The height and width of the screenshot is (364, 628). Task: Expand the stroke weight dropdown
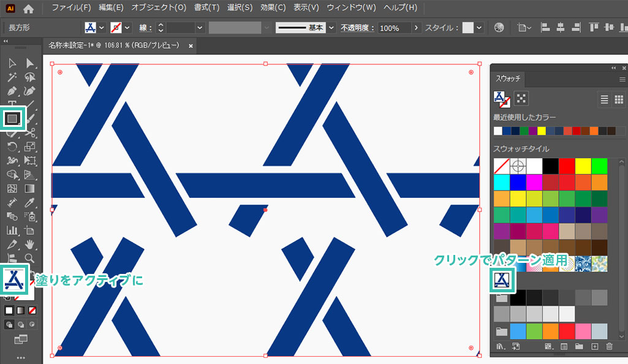coord(200,28)
